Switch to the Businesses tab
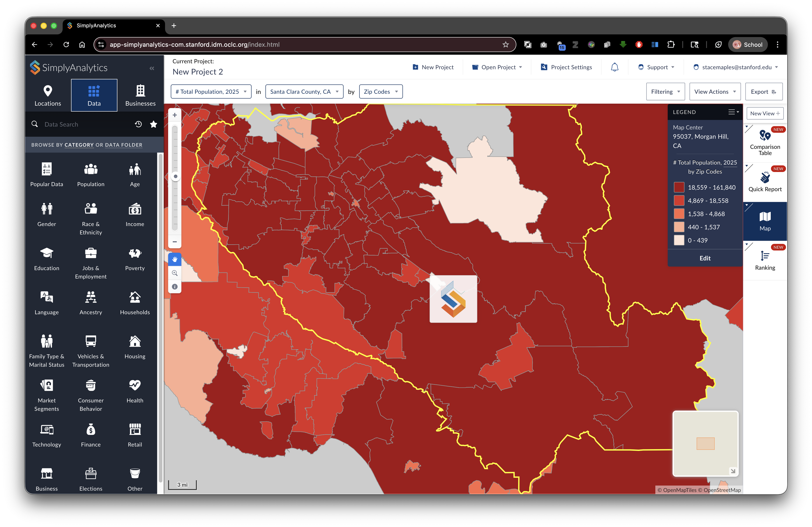 pyautogui.click(x=140, y=95)
